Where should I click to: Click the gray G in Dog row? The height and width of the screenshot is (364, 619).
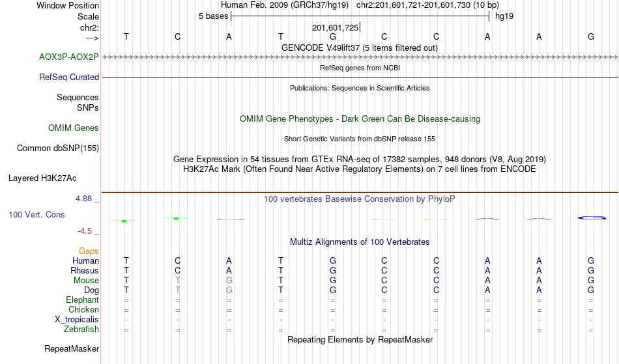229,290
